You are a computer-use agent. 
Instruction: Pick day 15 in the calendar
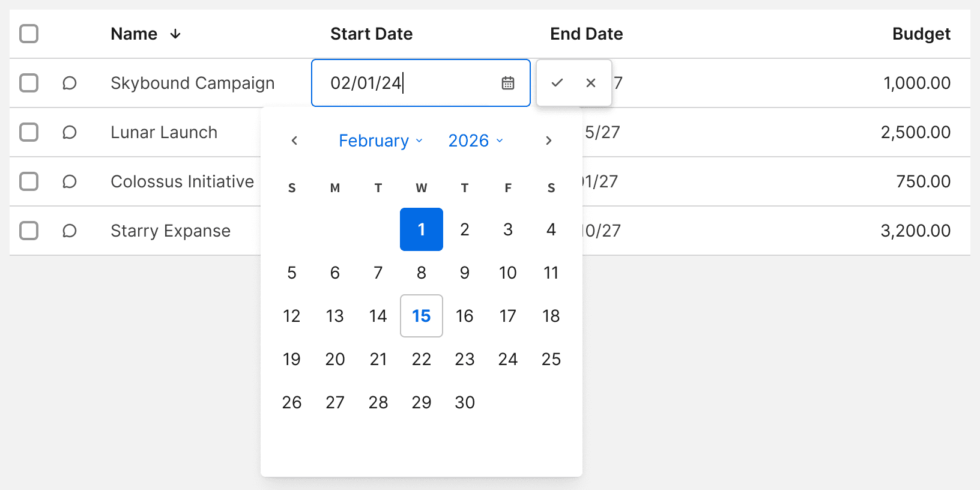coord(422,316)
